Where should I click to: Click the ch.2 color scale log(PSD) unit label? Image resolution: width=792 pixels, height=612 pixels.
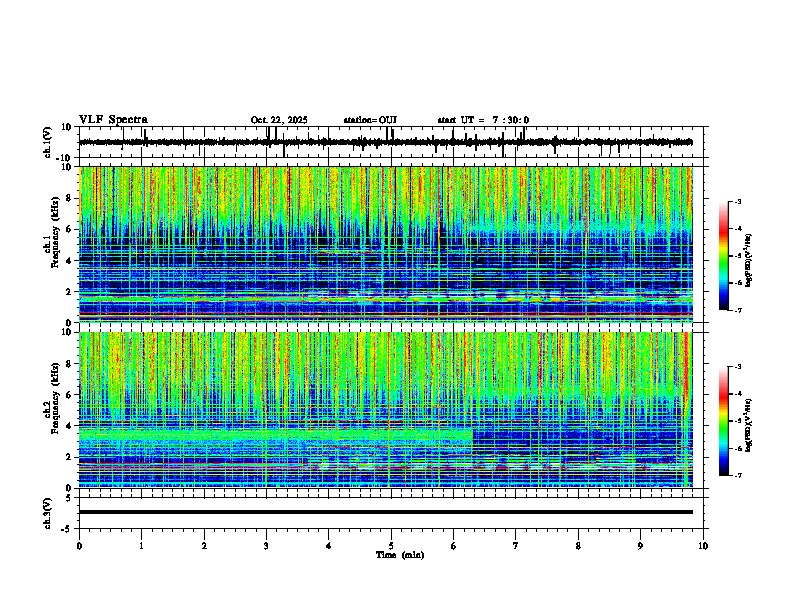click(748, 426)
